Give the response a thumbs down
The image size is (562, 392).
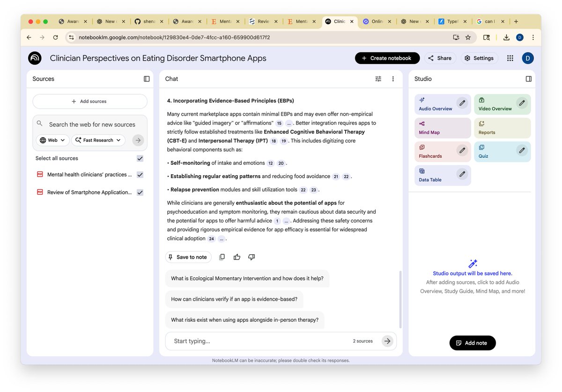pos(251,257)
